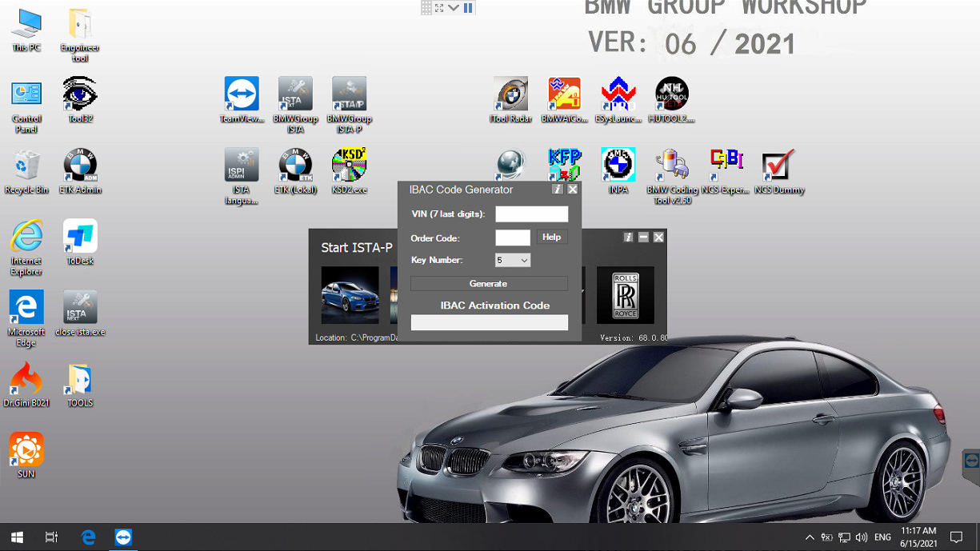Screen dimensions: 980x551
Task: Launch INPA shortcut
Action: click(618, 171)
